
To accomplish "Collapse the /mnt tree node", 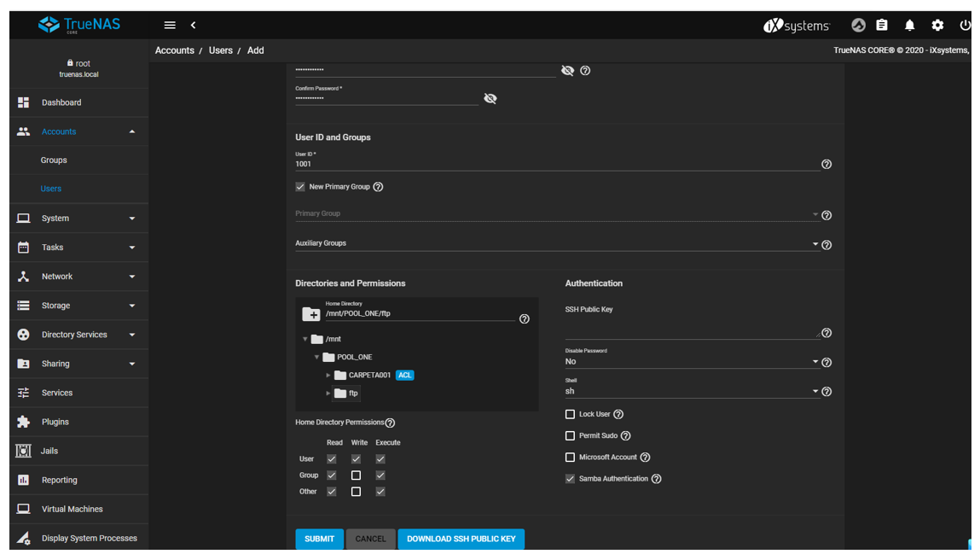I will tap(305, 339).
